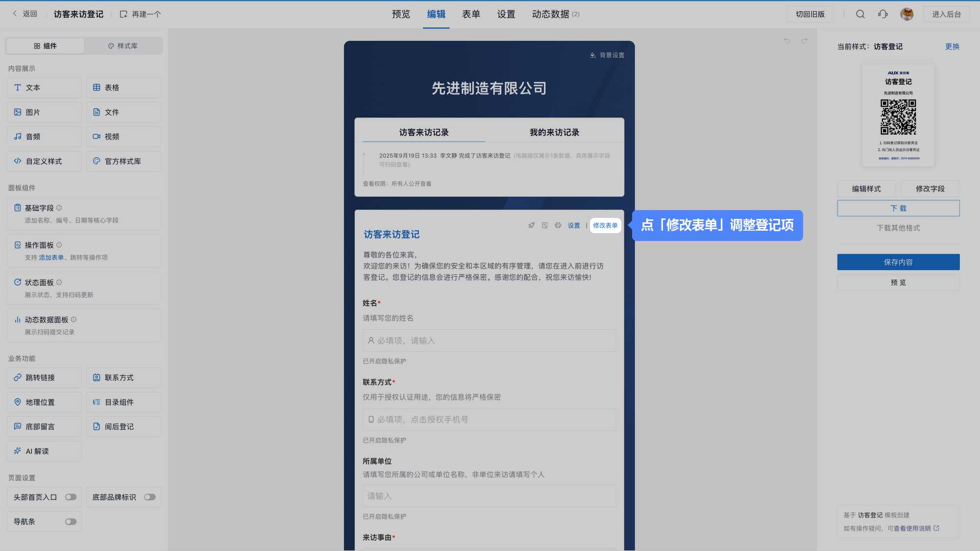Viewport: 980px width, 551px height.
Task: Add a 联系方式 component
Action: pos(124,378)
